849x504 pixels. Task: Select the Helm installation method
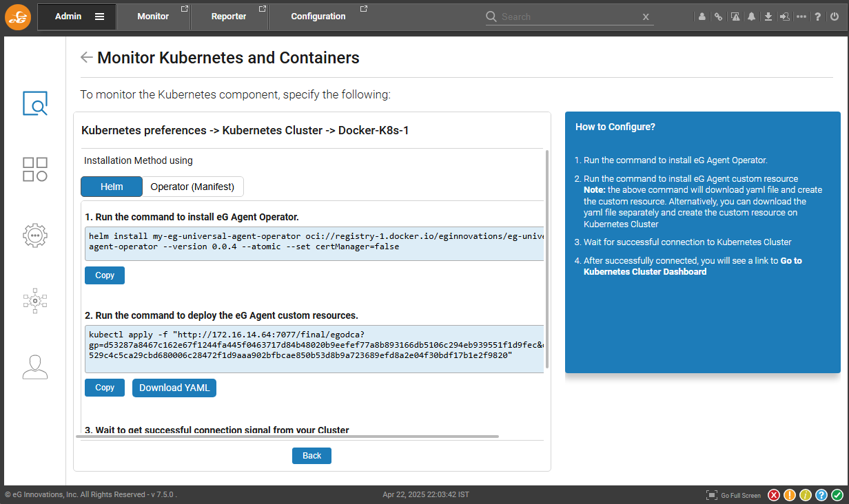[112, 187]
